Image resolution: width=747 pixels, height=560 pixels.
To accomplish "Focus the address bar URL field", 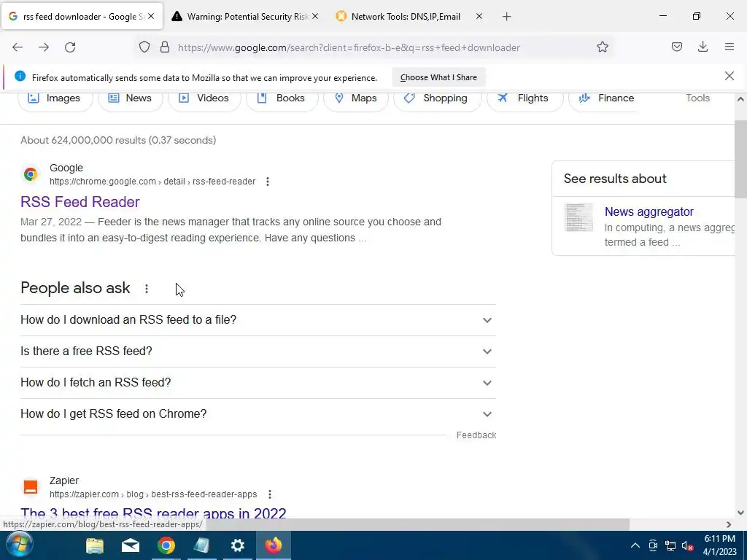I will point(348,47).
